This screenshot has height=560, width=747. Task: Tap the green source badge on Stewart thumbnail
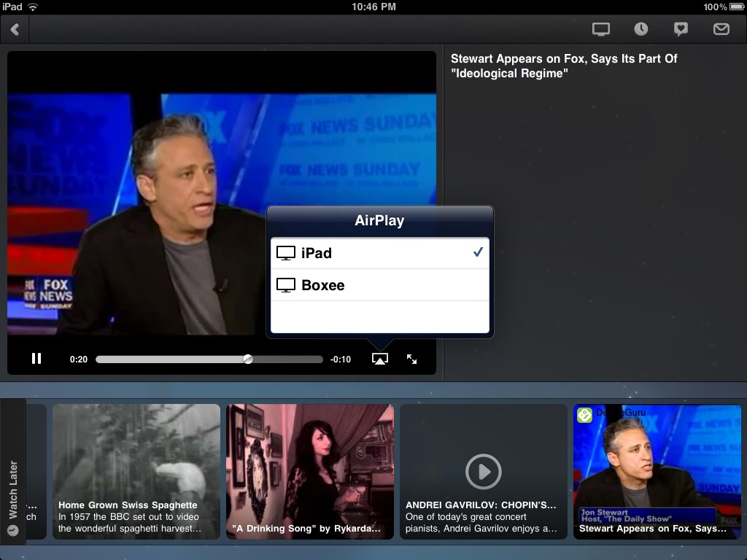584,415
